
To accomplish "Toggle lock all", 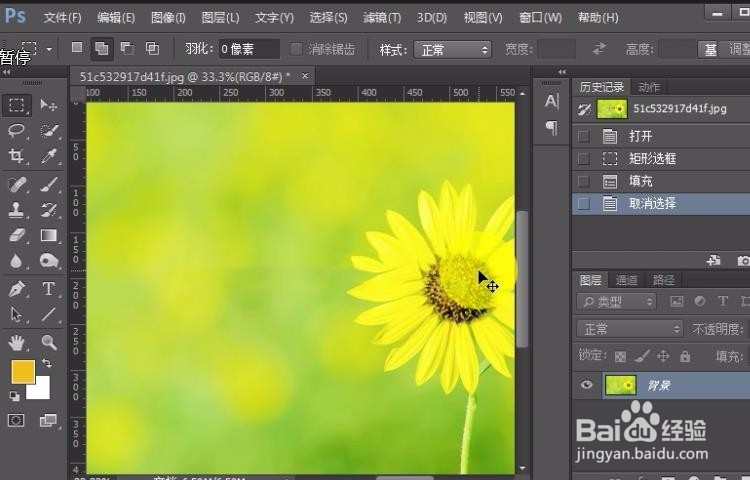I will [685, 356].
